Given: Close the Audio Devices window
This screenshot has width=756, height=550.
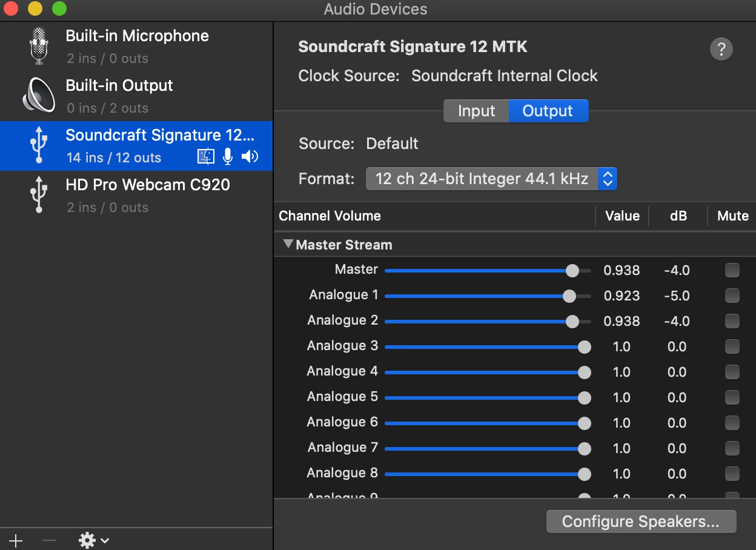Looking at the screenshot, I should pyautogui.click(x=12, y=9).
